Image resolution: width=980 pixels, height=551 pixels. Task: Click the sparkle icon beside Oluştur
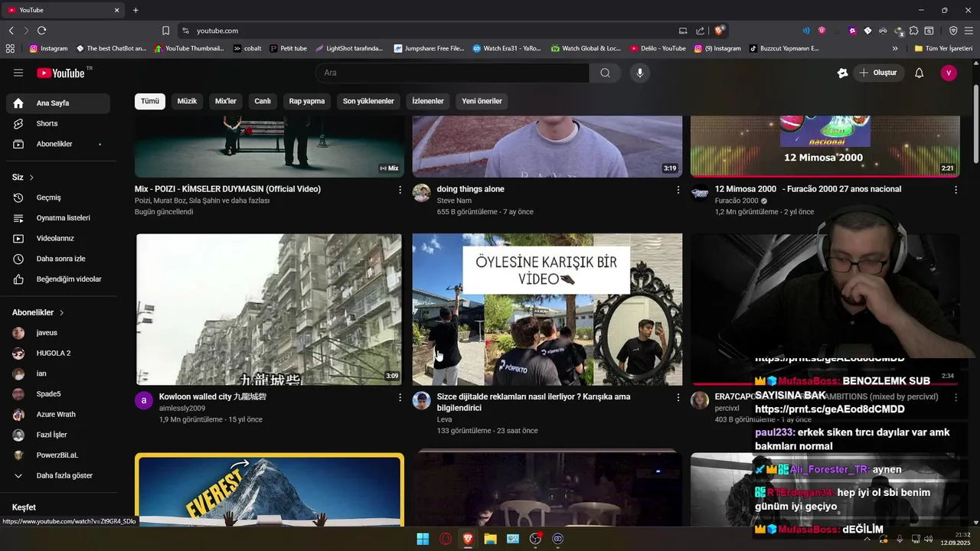(842, 73)
